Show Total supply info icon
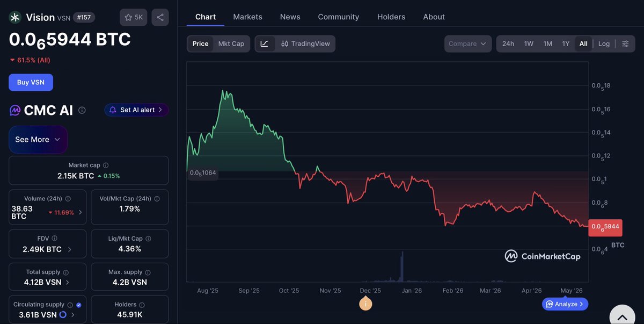 [x=66, y=272]
